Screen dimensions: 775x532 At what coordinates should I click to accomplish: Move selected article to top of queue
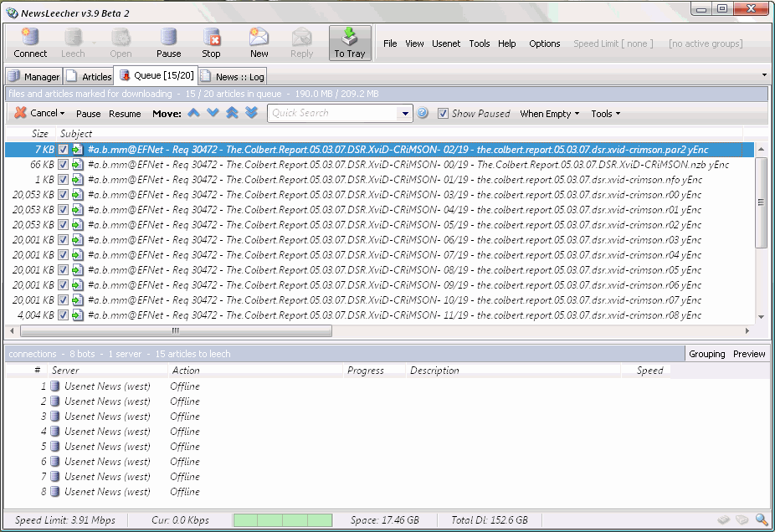[233, 113]
